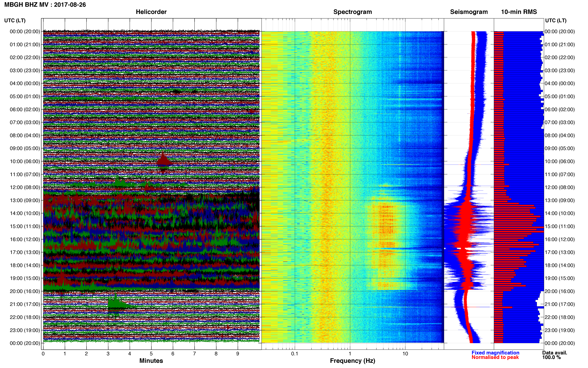Click left time label '10:00 (06:00)'
The width and height of the screenshot is (588, 368).
(25, 161)
